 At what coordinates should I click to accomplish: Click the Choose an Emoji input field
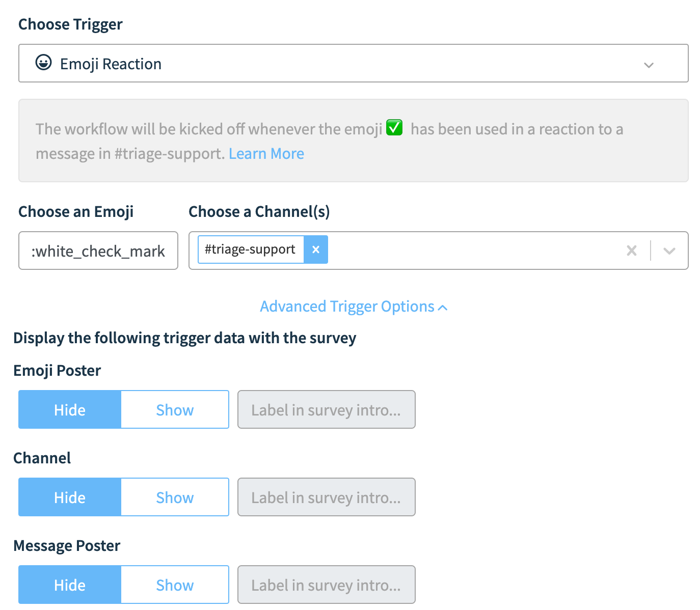[98, 251]
